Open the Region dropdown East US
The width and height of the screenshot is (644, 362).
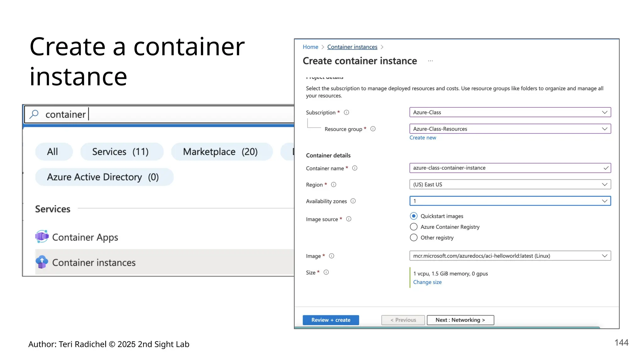510,184
